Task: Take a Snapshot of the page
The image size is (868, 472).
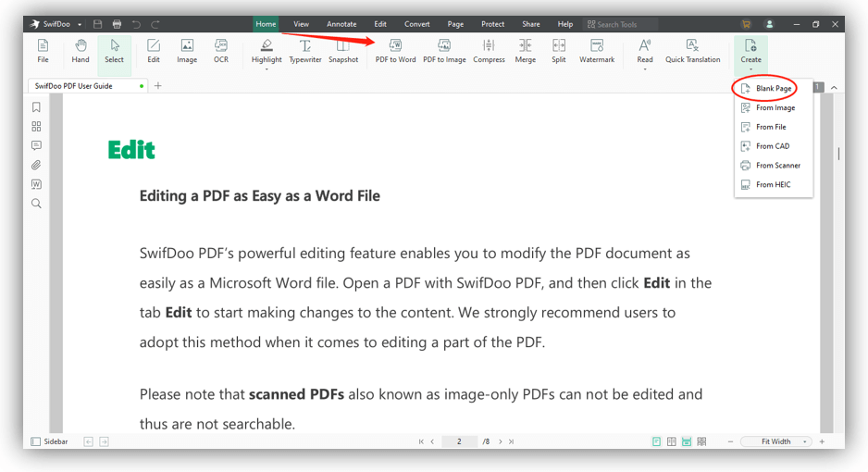Action: click(x=343, y=52)
